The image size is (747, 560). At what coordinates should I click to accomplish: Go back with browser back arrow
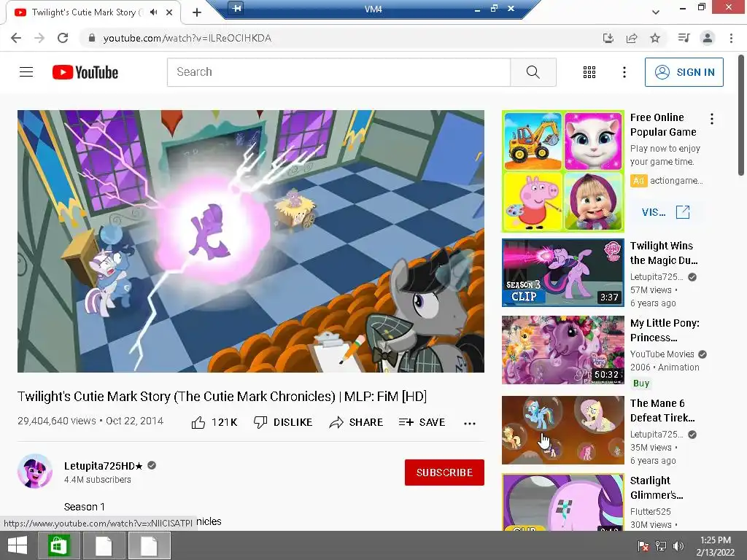(16, 38)
